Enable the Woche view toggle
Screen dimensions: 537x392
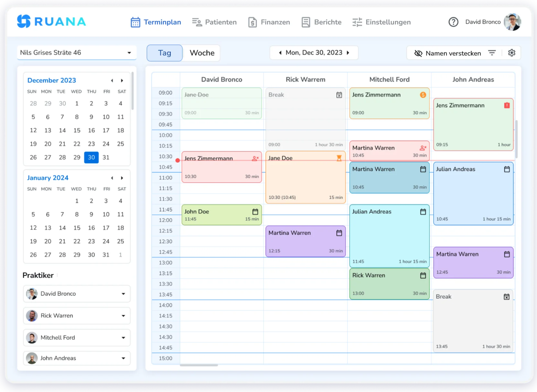point(201,53)
